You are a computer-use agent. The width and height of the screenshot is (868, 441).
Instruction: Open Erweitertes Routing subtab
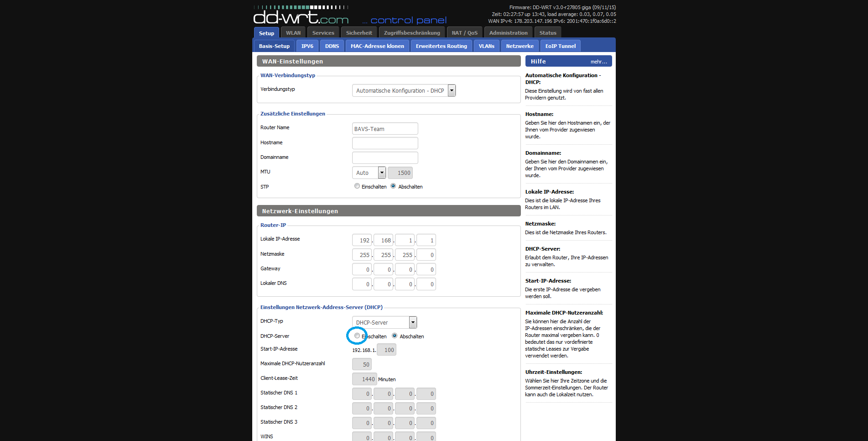[442, 46]
